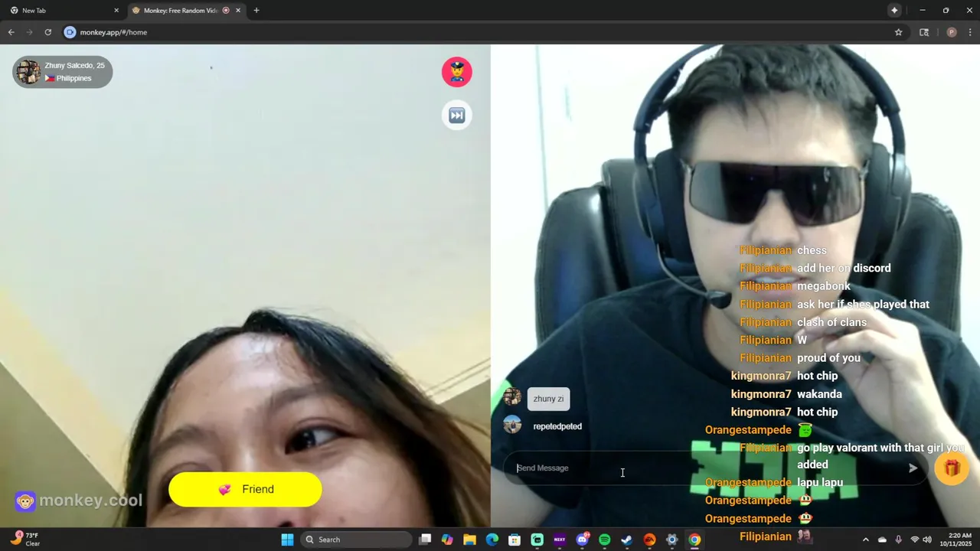The width and height of the screenshot is (980, 551).
Task: Send the message with arrow icon
Action: tap(913, 468)
